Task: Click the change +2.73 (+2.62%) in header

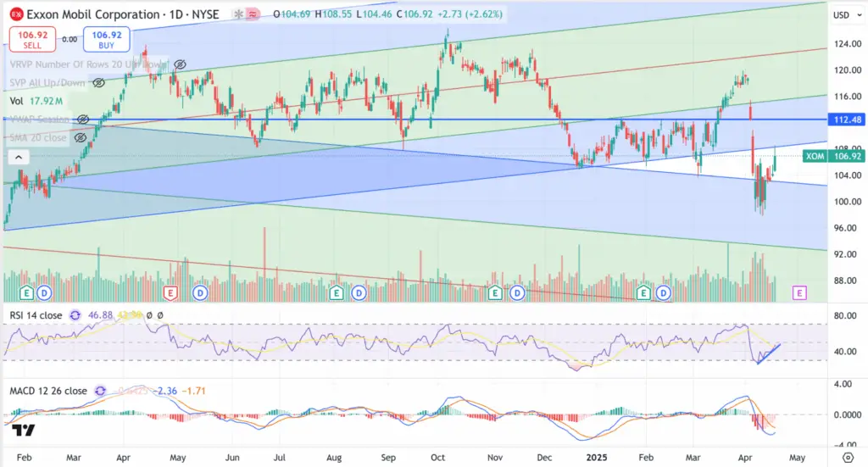Action: 470,14
